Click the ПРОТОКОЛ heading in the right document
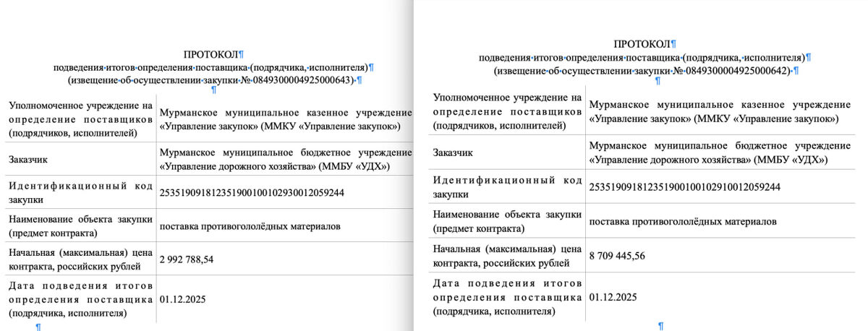 (642, 45)
